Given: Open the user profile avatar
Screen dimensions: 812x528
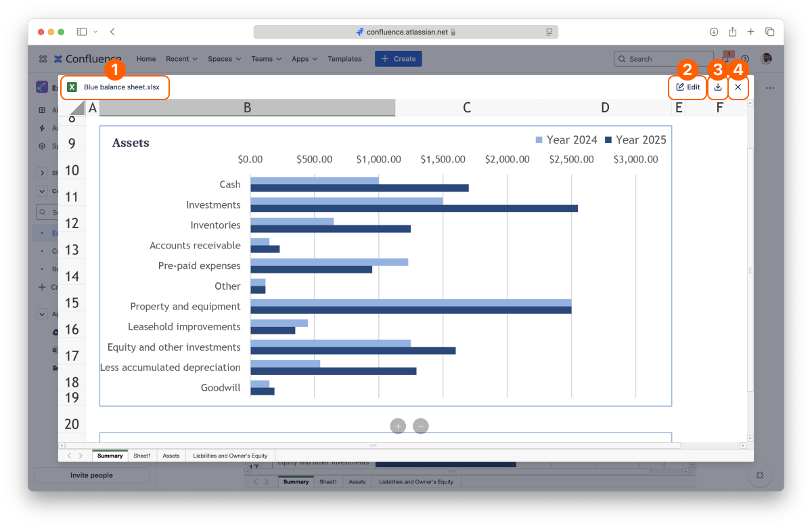Looking at the screenshot, I should coord(767,59).
